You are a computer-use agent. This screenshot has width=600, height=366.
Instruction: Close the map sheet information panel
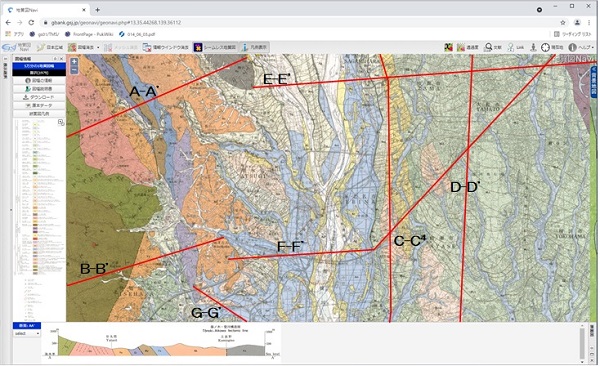[x=62, y=59]
